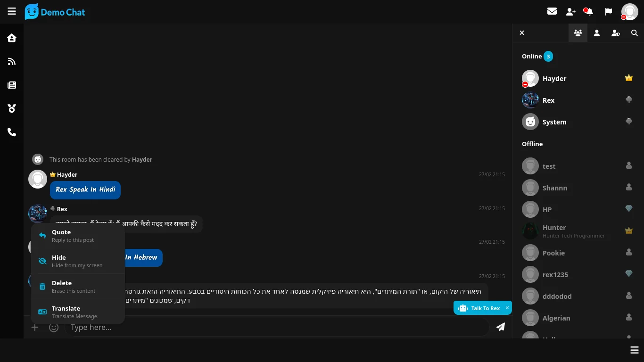Open the bottom right hamburger menu

634,350
